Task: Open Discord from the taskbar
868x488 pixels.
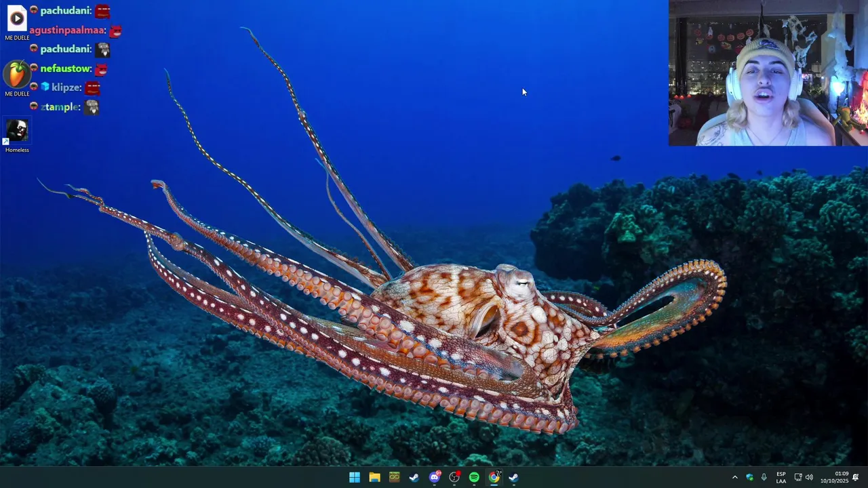Action: tap(435, 477)
